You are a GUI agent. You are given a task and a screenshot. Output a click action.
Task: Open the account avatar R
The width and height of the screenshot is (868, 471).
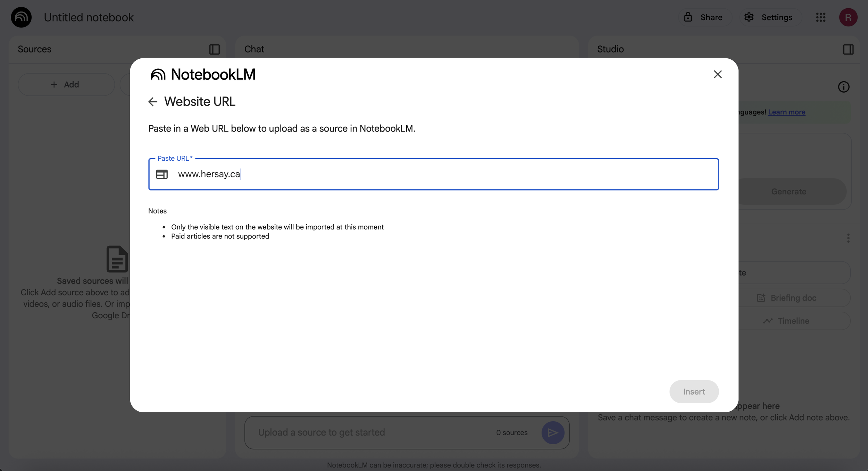coord(848,17)
